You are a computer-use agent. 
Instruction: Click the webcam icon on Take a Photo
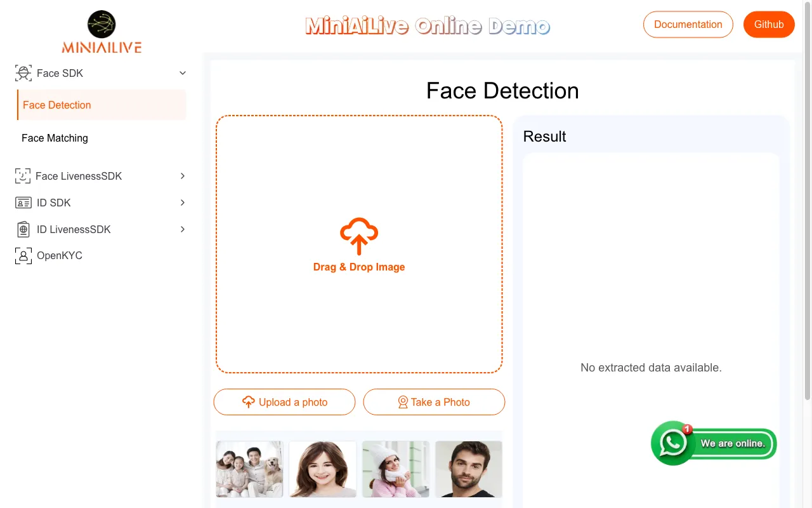point(403,402)
